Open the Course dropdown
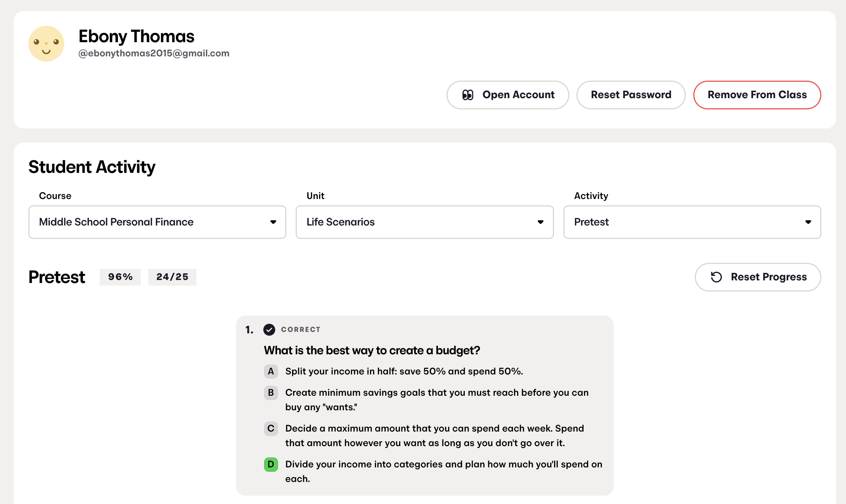Viewport: 846px width, 504px height. coord(157,222)
